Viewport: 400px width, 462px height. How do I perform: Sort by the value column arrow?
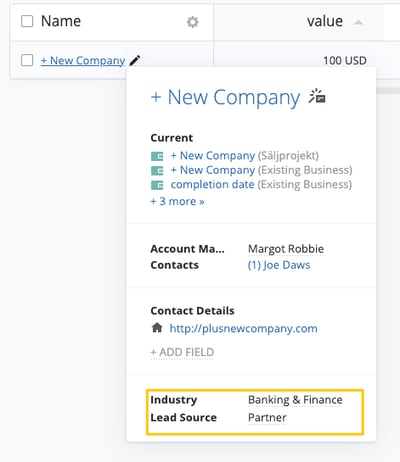point(358,22)
